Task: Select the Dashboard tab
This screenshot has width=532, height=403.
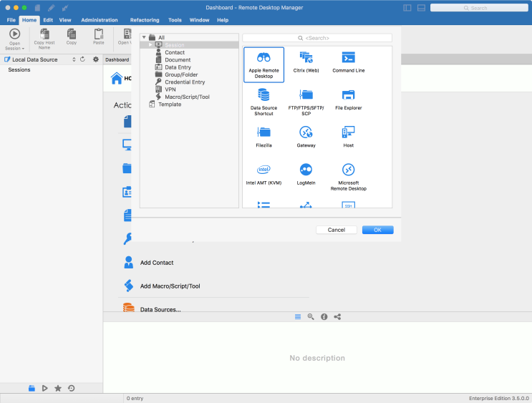Action: (x=117, y=59)
